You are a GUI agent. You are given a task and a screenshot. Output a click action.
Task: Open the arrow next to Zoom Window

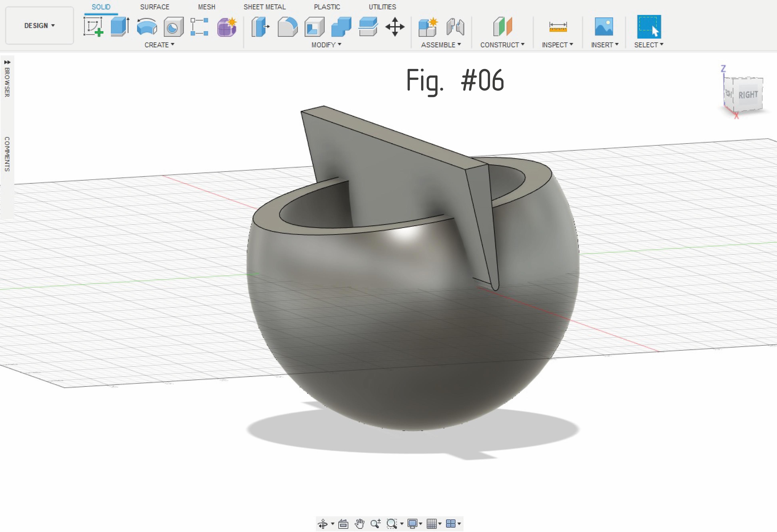click(x=402, y=524)
